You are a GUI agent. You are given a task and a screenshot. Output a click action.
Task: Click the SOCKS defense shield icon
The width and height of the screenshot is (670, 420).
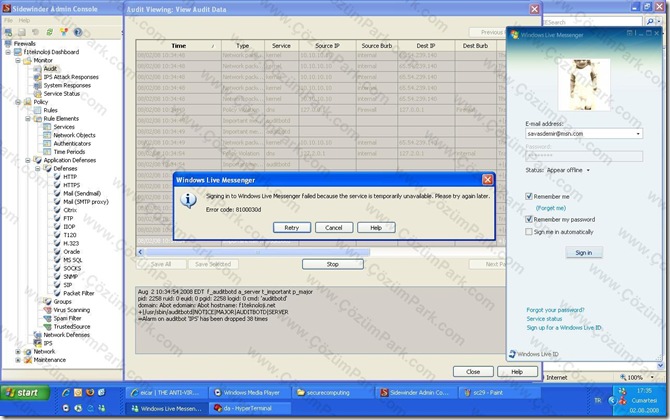pyautogui.click(x=57, y=268)
